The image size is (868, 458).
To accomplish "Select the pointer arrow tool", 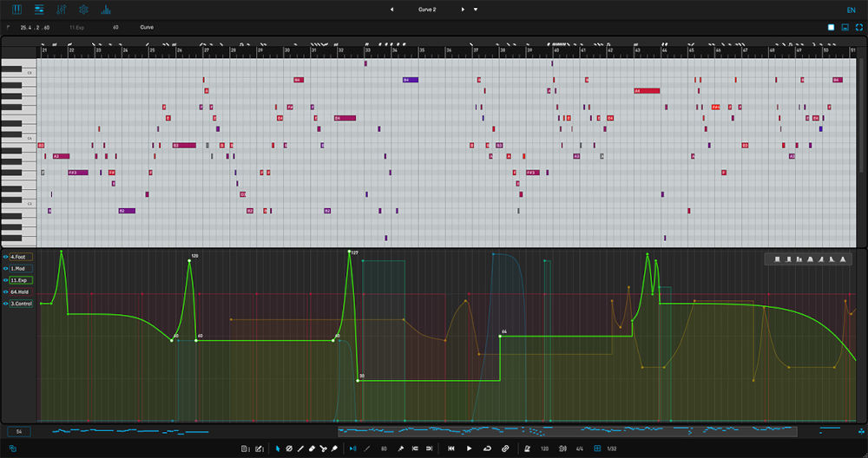I will click(278, 448).
